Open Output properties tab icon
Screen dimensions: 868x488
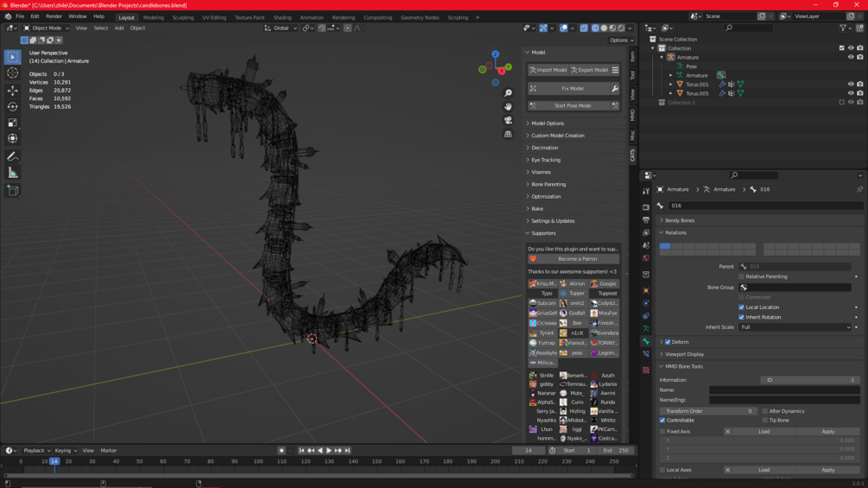(x=646, y=219)
